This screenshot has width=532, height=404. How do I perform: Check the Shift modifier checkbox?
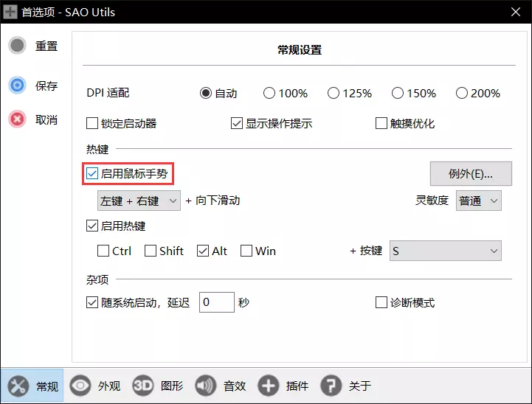[x=151, y=251]
